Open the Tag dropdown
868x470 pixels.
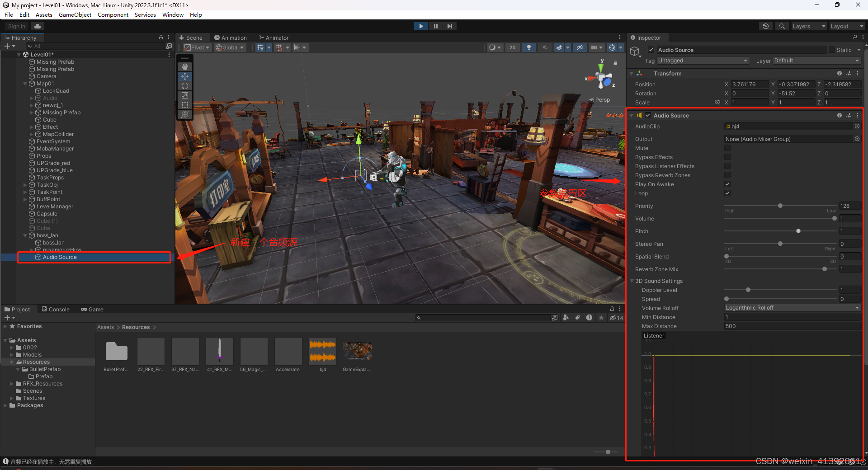703,61
